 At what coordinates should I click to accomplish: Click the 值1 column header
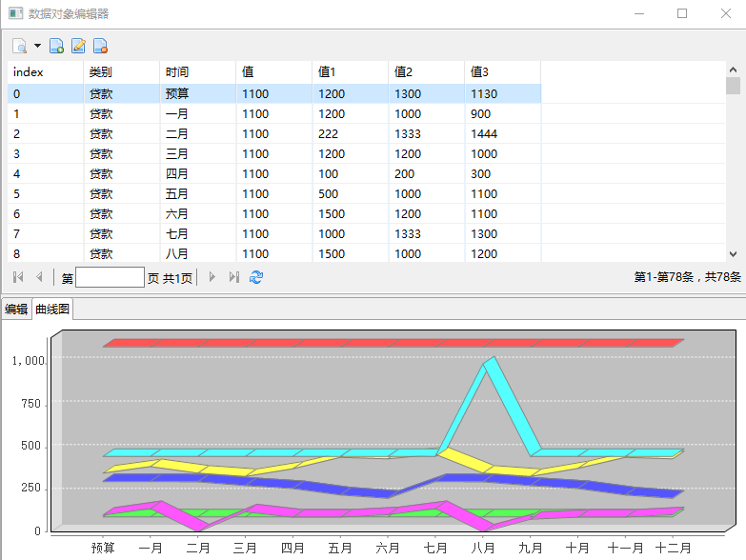point(351,72)
